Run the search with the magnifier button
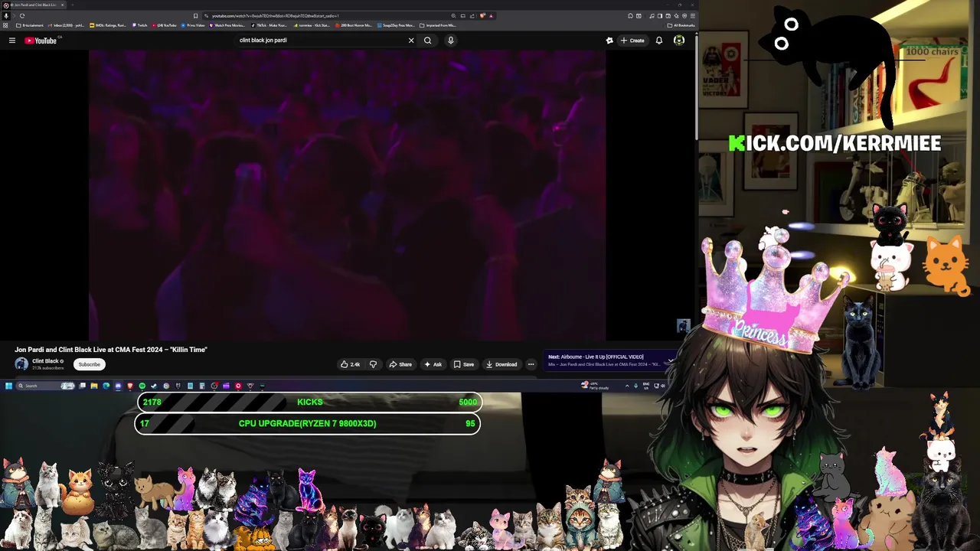The width and height of the screenshot is (980, 551). coord(428,41)
